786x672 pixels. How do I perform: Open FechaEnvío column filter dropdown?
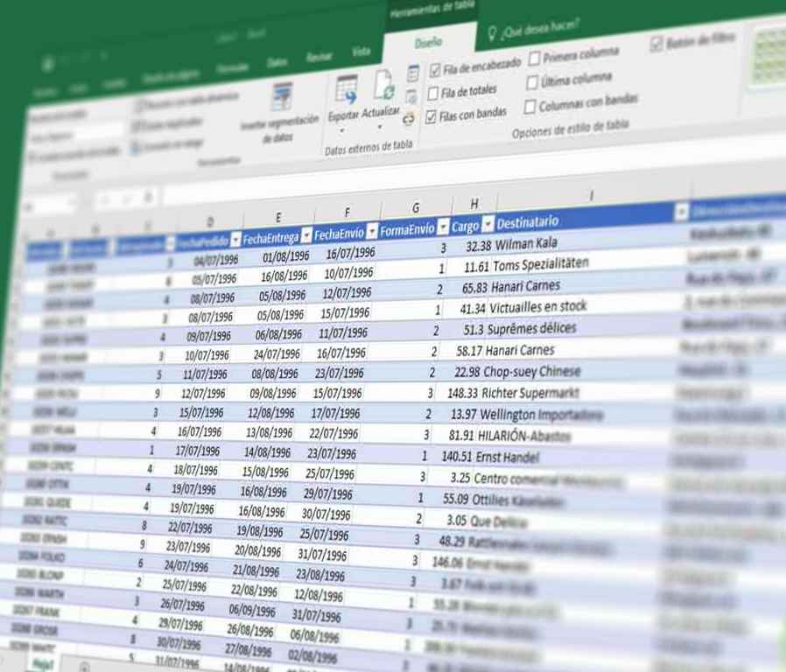(372, 232)
